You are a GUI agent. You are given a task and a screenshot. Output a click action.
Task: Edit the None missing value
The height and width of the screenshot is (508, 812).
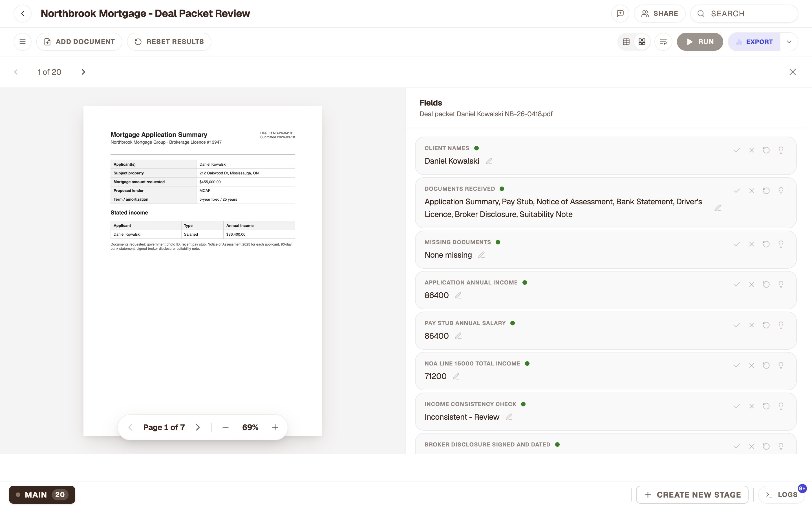pyautogui.click(x=482, y=255)
